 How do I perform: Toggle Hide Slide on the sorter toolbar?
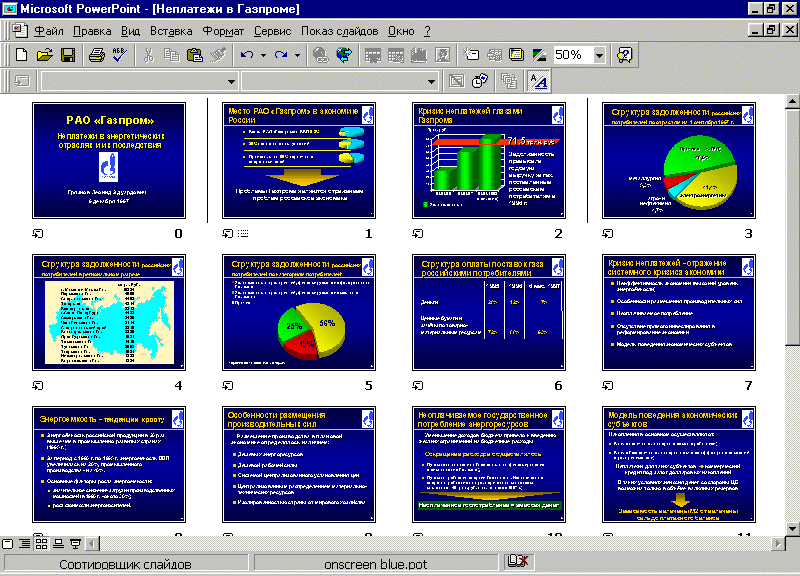[x=457, y=81]
